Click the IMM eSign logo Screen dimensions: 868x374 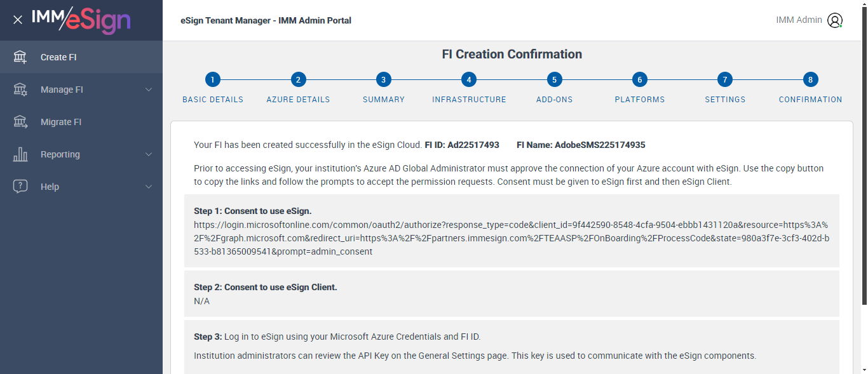tap(81, 20)
